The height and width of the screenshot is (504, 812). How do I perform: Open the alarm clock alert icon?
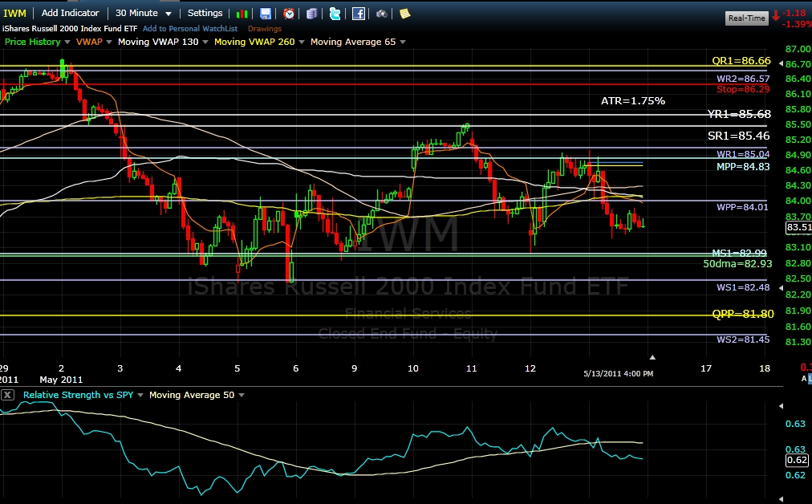(289, 14)
